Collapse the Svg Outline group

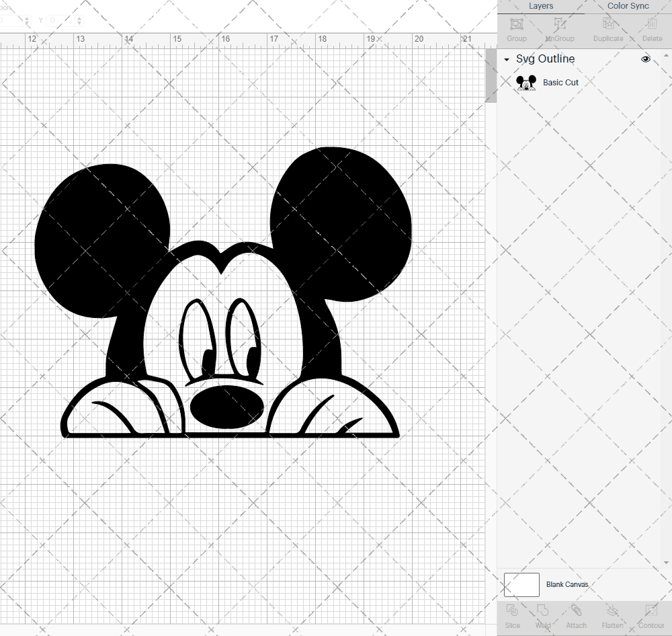click(x=506, y=59)
